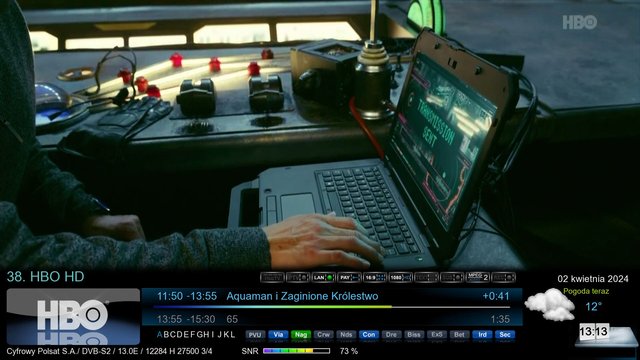Click the ABCDEFGHIJKL tuner letters

click(x=196, y=335)
